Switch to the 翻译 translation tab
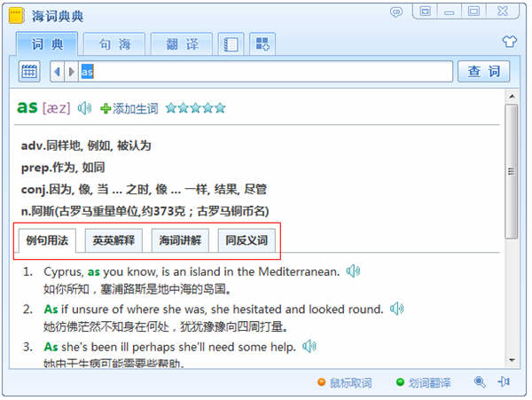This screenshot has width=532, height=400. [182, 43]
